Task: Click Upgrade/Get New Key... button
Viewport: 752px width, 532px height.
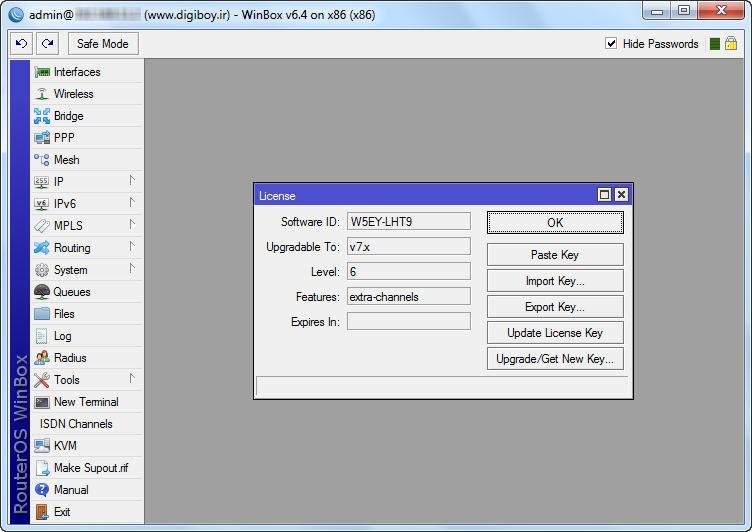Action: tap(555, 359)
